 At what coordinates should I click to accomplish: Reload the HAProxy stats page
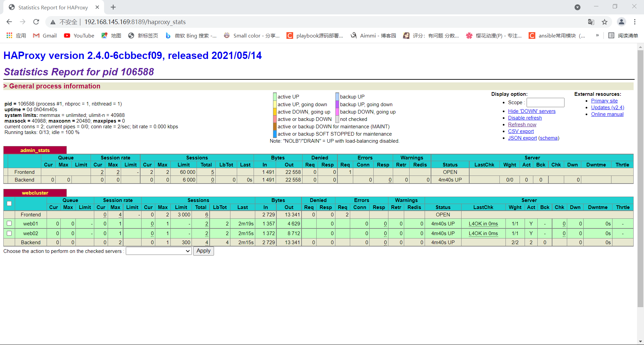(x=36, y=22)
